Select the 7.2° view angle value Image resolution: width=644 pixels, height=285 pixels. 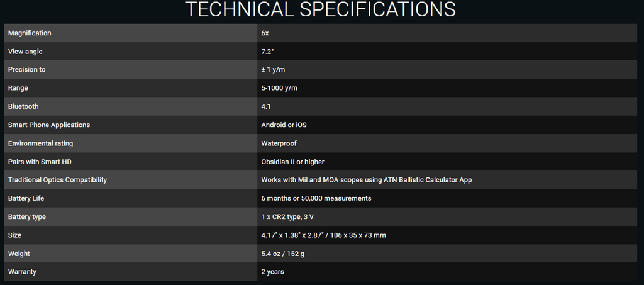click(x=267, y=52)
